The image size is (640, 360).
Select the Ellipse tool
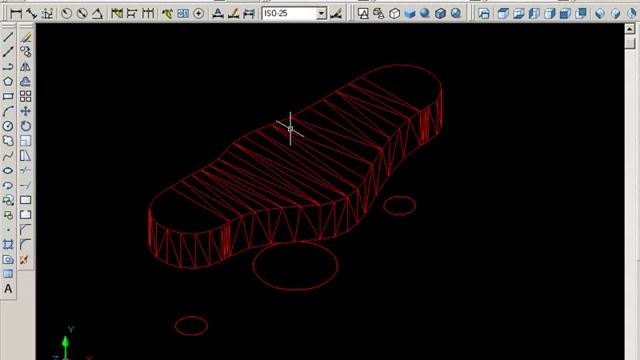[8, 170]
